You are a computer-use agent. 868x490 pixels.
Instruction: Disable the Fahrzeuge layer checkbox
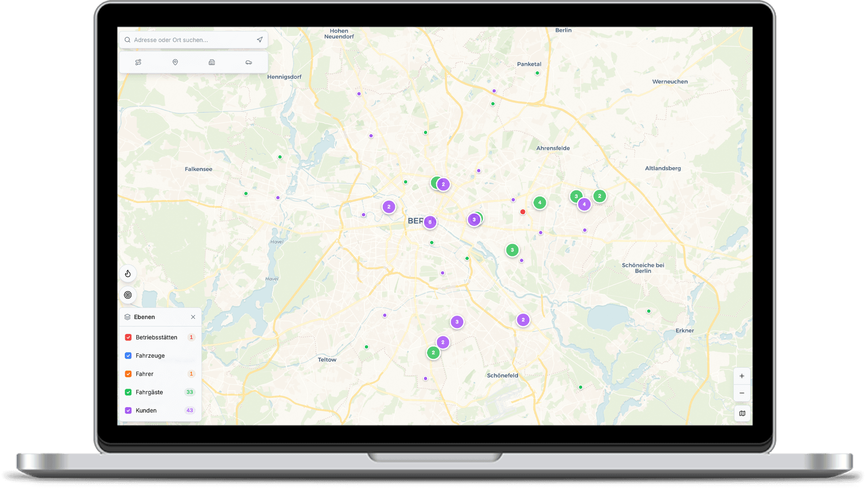pyautogui.click(x=128, y=356)
